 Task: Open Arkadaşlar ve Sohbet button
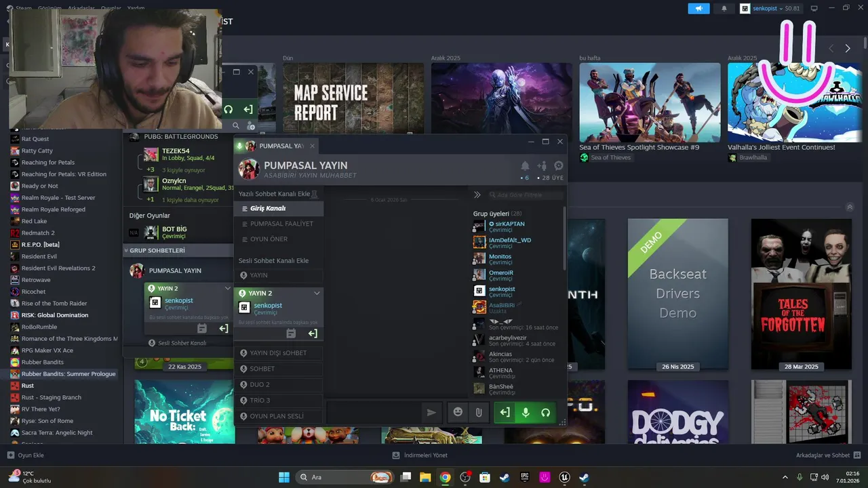828,455
